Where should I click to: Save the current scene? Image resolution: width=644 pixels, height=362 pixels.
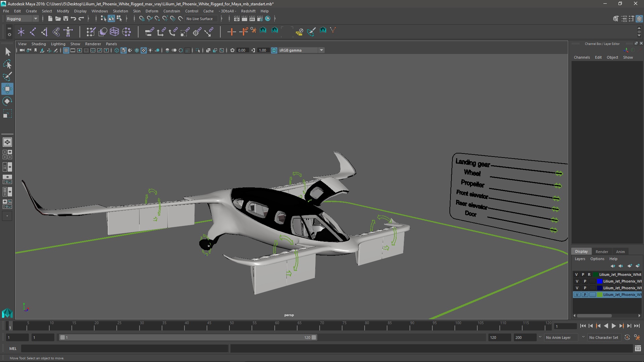coord(66,19)
